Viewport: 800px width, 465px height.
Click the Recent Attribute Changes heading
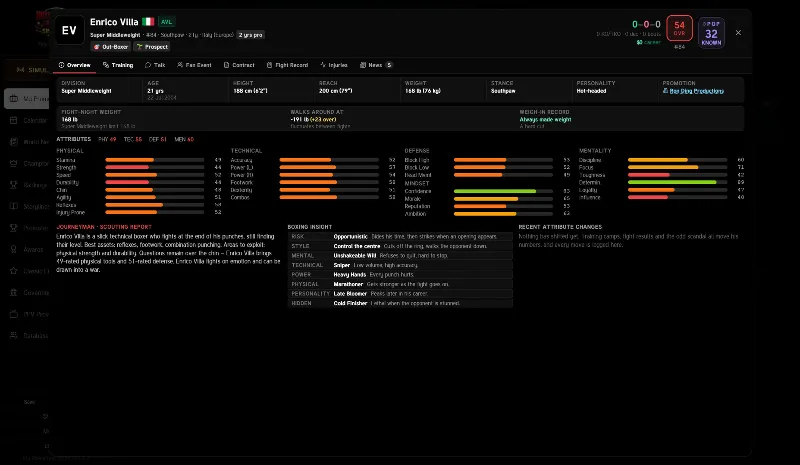pyautogui.click(x=560, y=227)
